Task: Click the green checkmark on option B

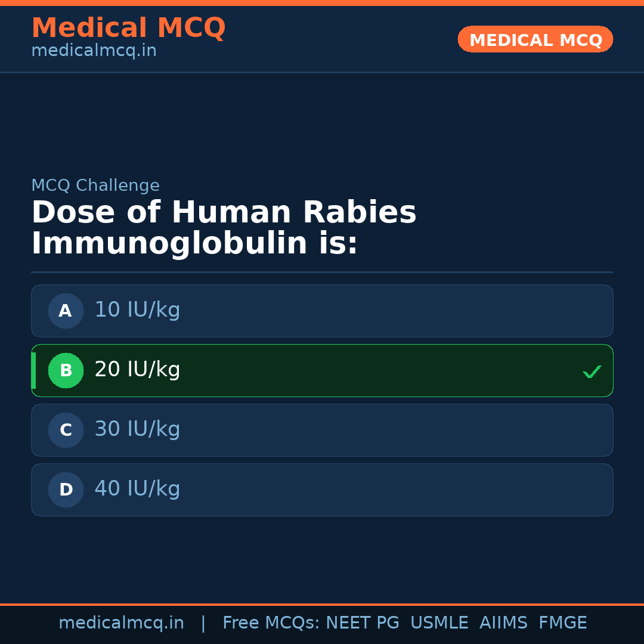Action: pos(592,371)
